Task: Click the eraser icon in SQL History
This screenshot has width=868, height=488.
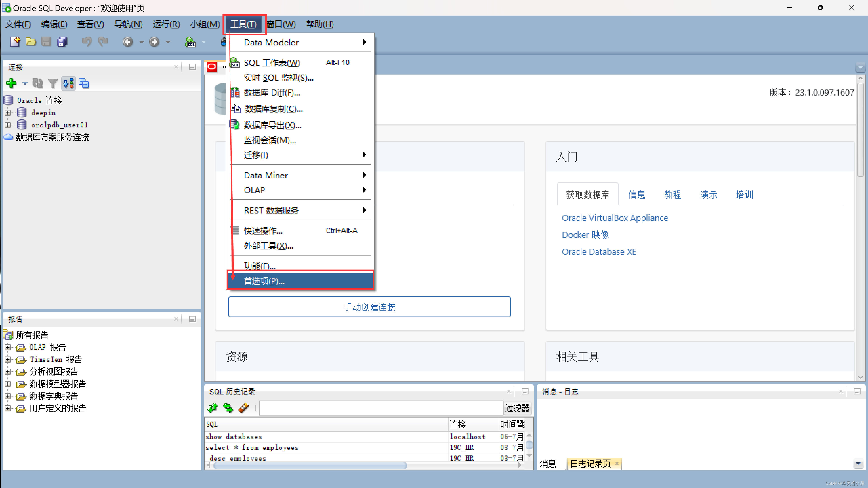Action: [x=244, y=408]
